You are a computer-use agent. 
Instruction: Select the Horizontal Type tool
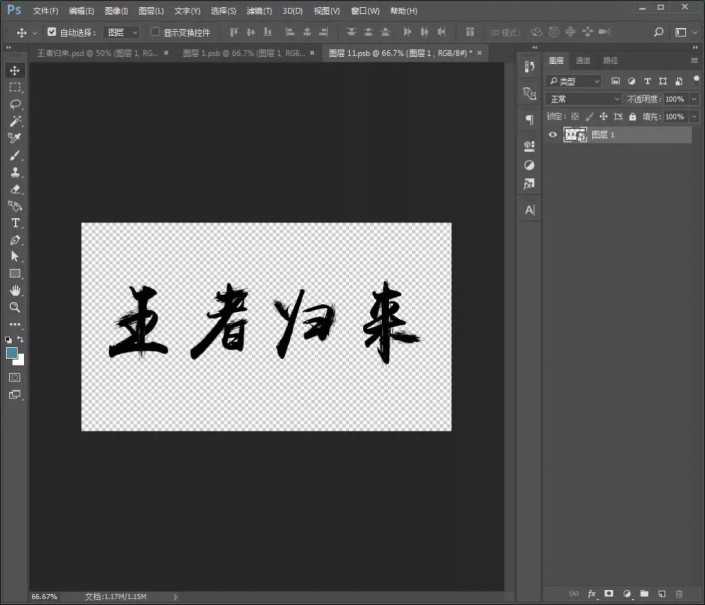[15, 222]
